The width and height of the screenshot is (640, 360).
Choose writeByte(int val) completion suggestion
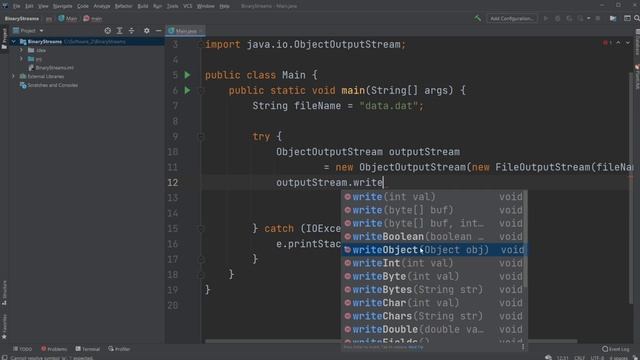click(433, 276)
